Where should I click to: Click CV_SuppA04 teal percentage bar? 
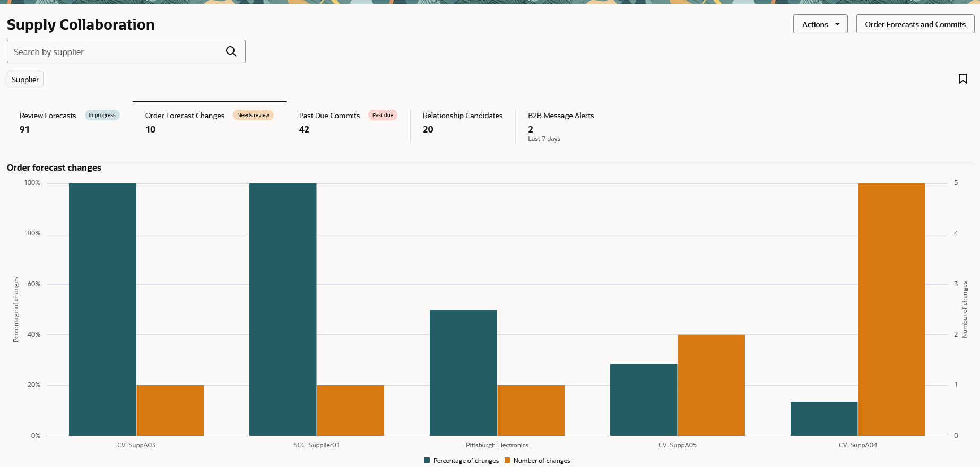824,419
